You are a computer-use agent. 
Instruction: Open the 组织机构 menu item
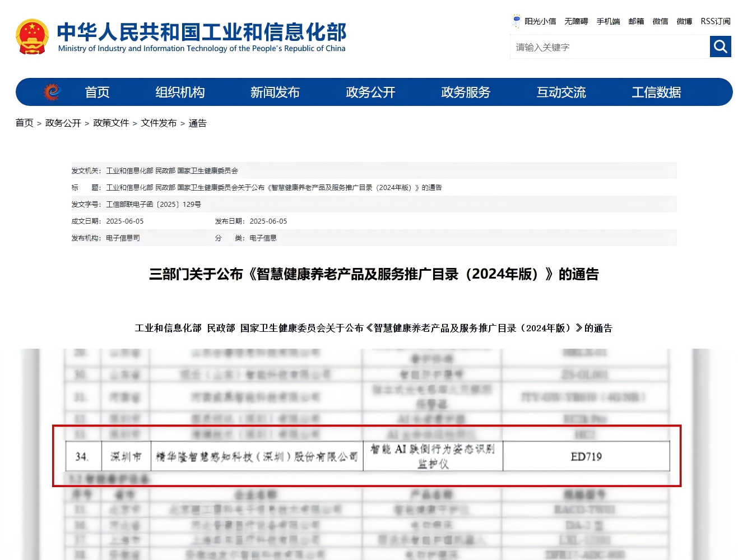click(180, 92)
